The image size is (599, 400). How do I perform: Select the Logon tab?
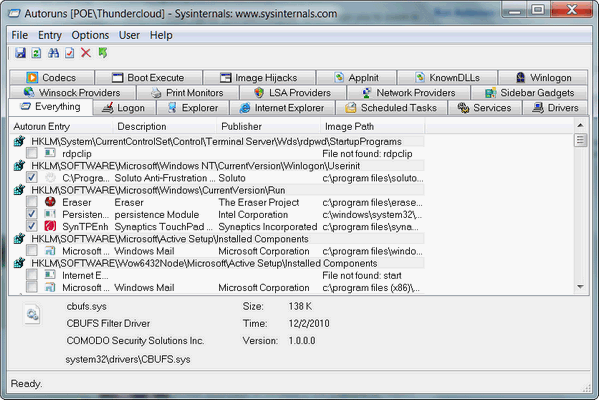pyautogui.click(x=124, y=108)
